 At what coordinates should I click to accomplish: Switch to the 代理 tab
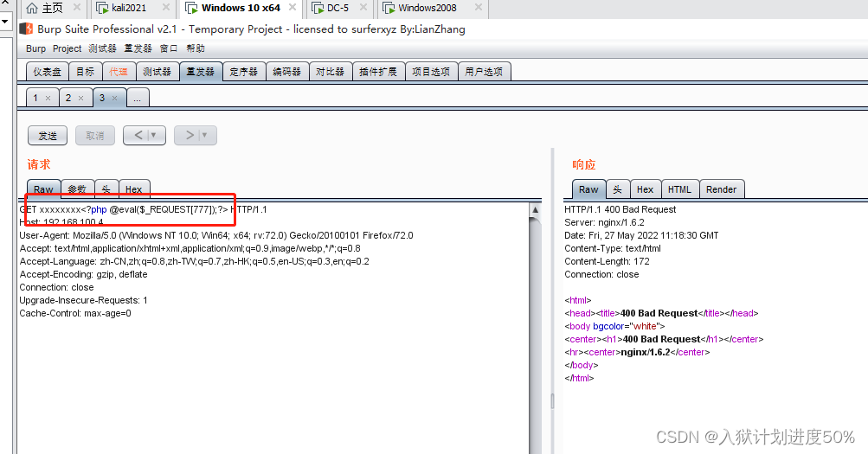tap(119, 71)
